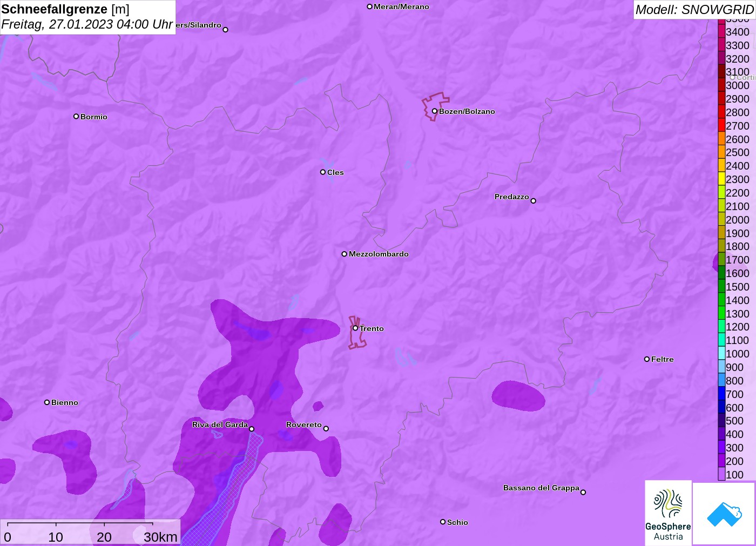Click the Predazzo location dot

[534, 201]
